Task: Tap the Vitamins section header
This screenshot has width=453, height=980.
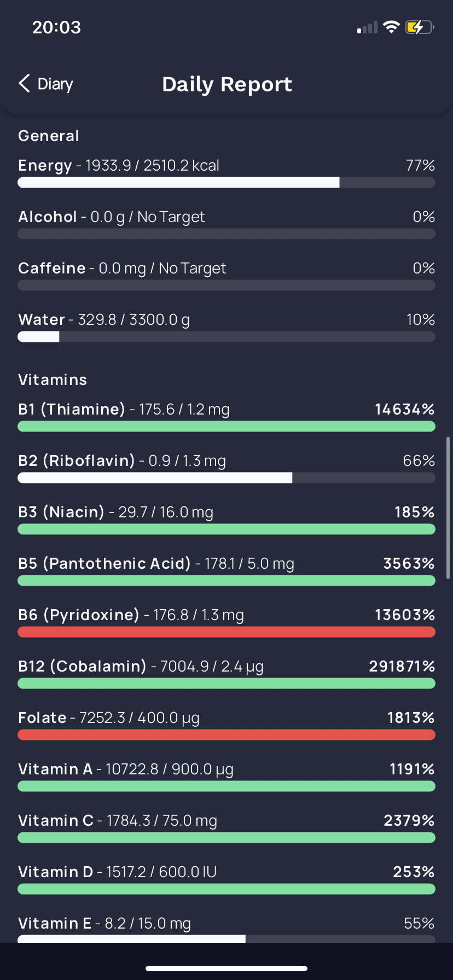Action: pyautogui.click(x=53, y=380)
